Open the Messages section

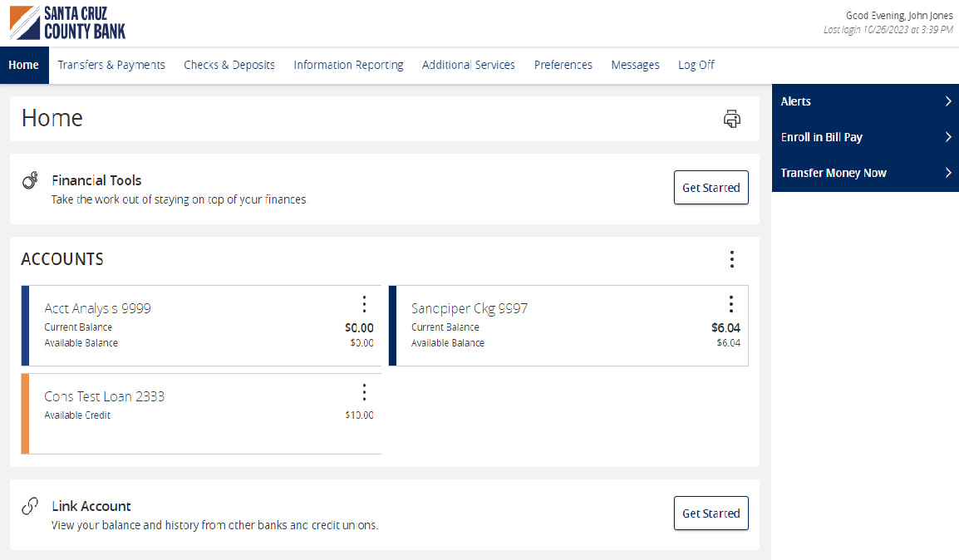tap(635, 64)
